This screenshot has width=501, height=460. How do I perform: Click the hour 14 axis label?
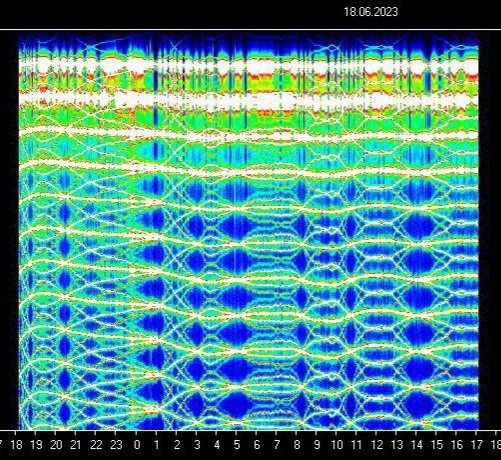[x=417, y=445]
